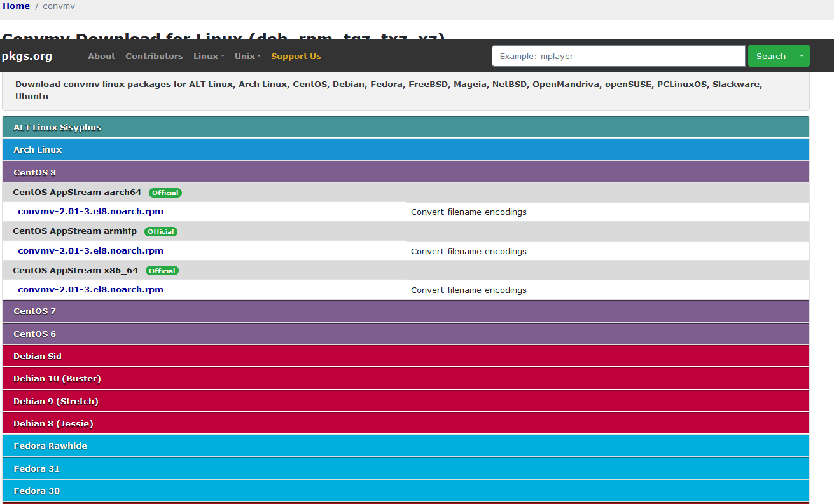Expand the Fedora 30 section
The width and height of the screenshot is (834, 504).
point(406,491)
